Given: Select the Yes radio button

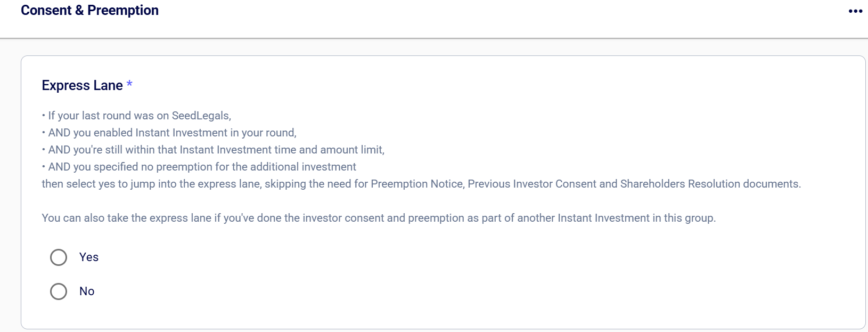Looking at the screenshot, I should pos(59,257).
